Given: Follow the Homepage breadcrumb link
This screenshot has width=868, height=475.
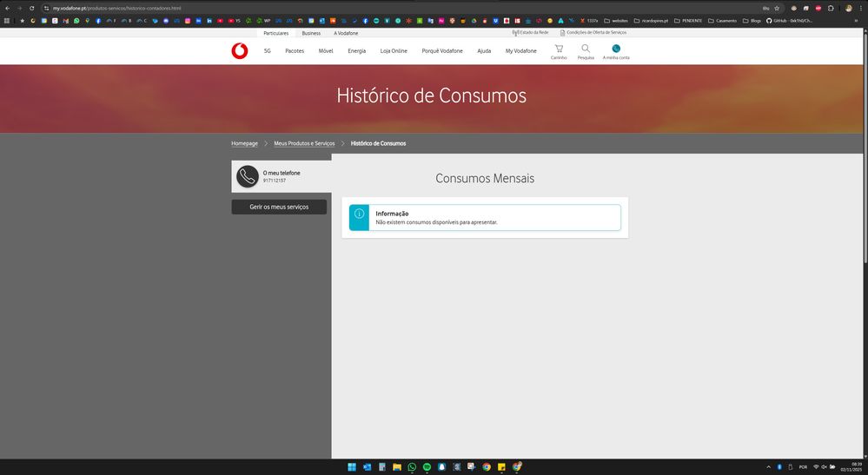Looking at the screenshot, I should (x=245, y=143).
